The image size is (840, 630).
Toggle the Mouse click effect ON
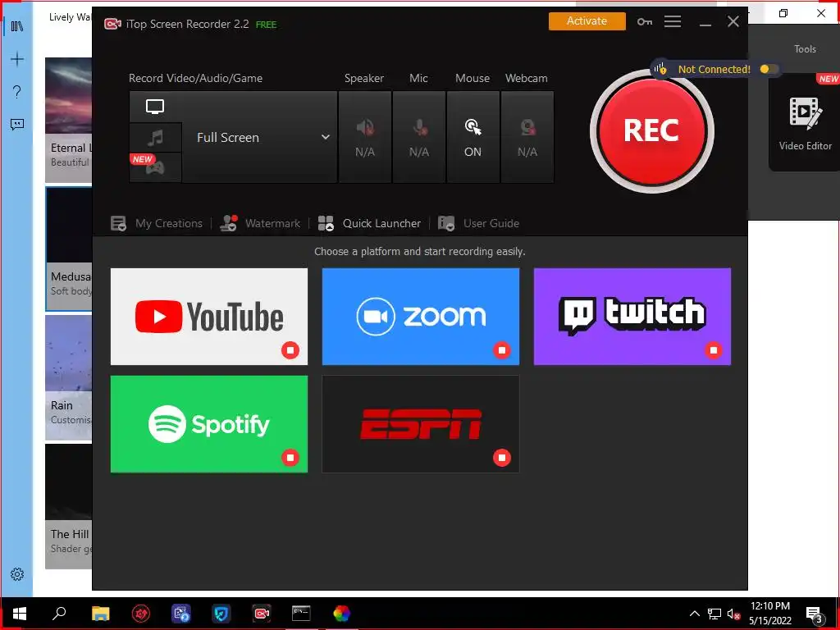click(x=473, y=137)
